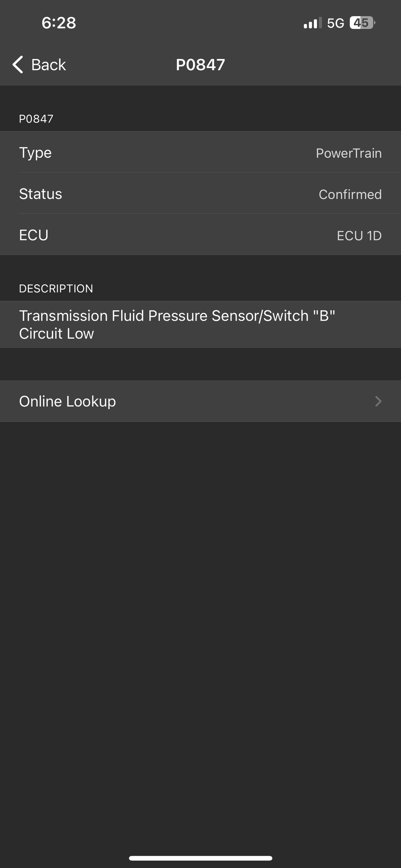401x868 pixels.
Task: Tap the 5G network indicator
Action: [x=336, y=23]
